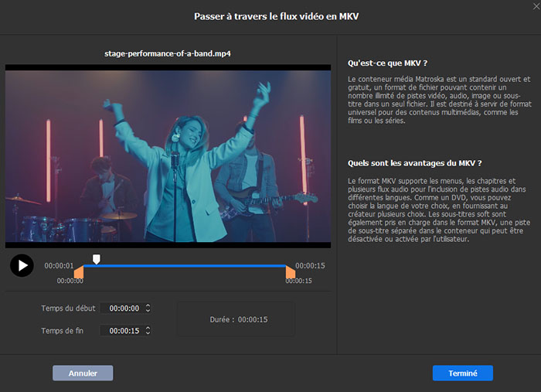Screen dimensions: 541x392
Task: Cancel with the Annuler button
Action: coord(83,373)
